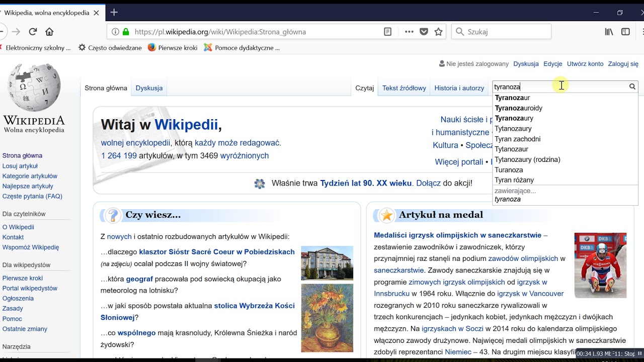This screenshot has width=644, height=362.
Task: Open Dyskusja link in top user bar
Action: click(x=526, y=64)
